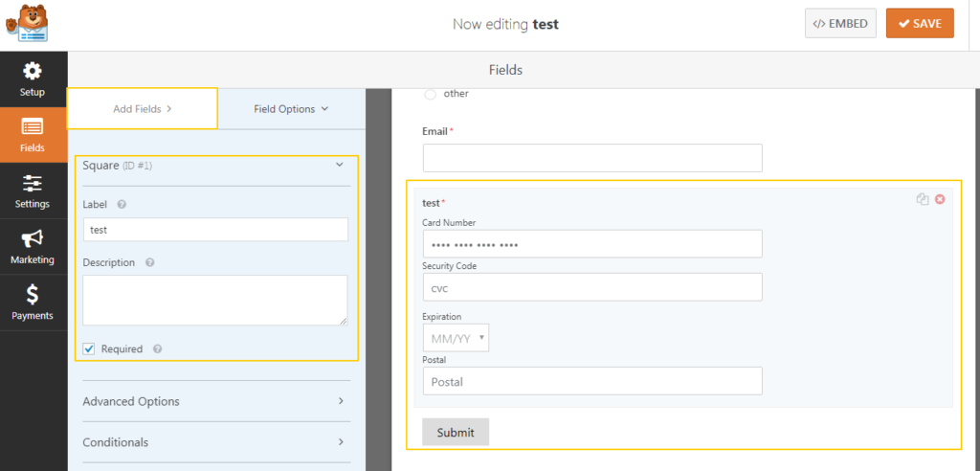The width and height of the screenshot is (980, 471).
Task: Click help icon next to Description
Action: point(150,262)
